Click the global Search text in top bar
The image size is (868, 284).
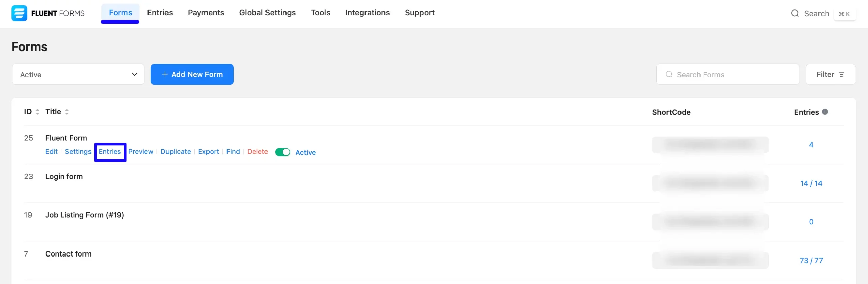tap(816, 13)
